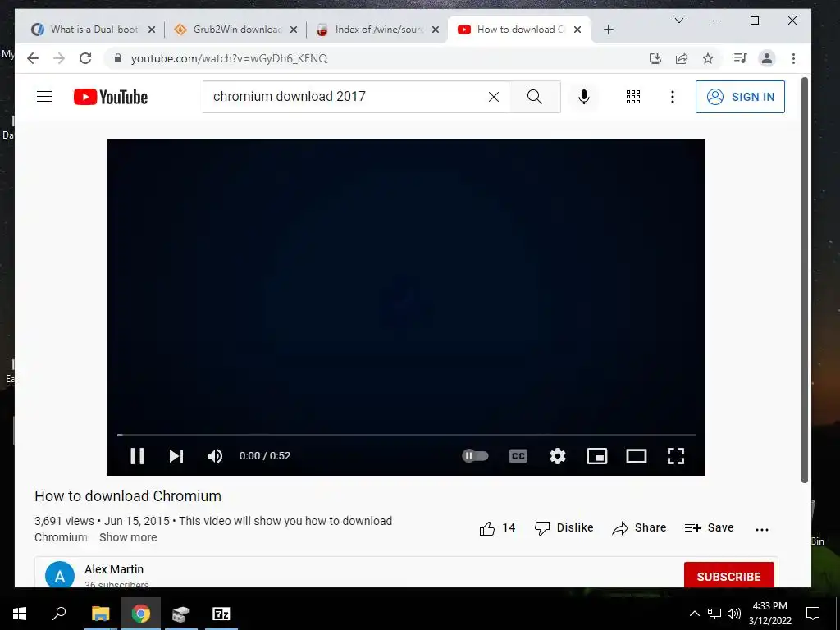The width and height of the screenshot is (840, 630).
Task: Open YouTube guide hamburger menu
Action: coord(44,97)
